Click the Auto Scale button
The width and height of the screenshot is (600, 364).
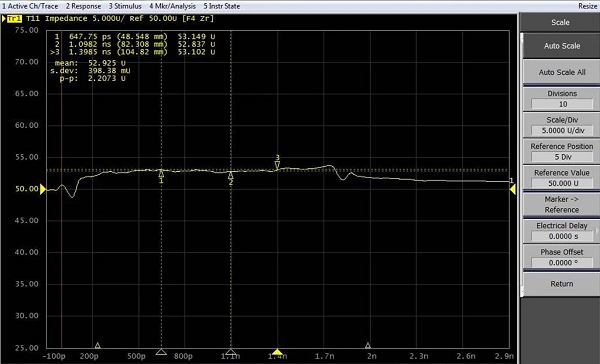coord(562,46)
